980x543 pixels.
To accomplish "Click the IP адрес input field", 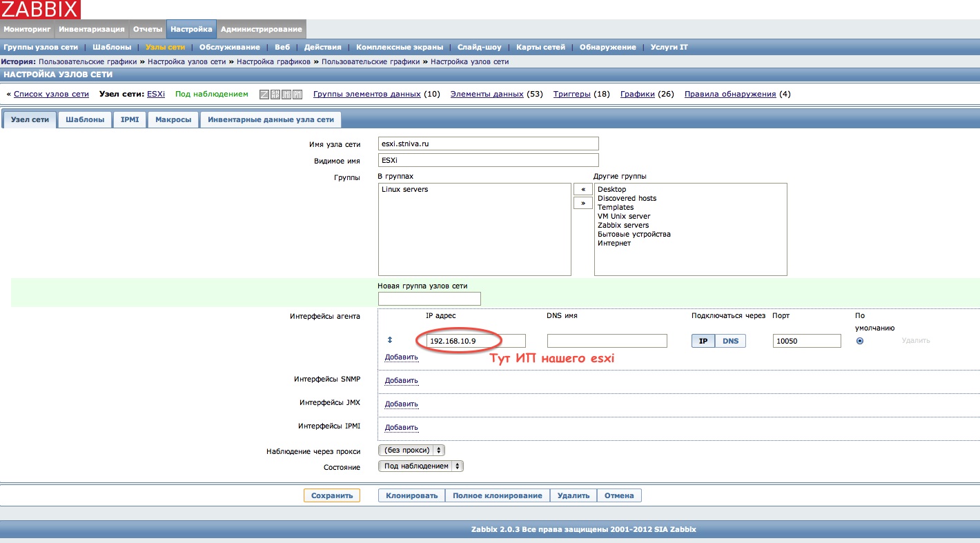I will point(475,341).
